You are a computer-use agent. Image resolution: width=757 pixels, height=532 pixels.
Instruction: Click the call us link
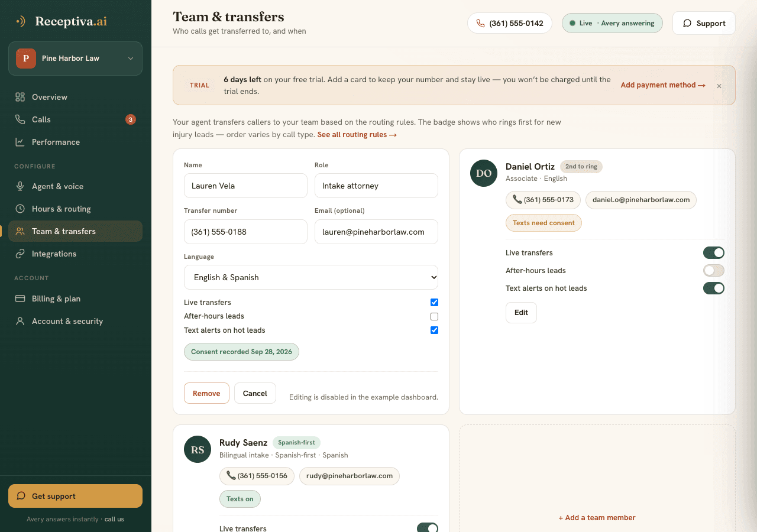pos(114,520)
